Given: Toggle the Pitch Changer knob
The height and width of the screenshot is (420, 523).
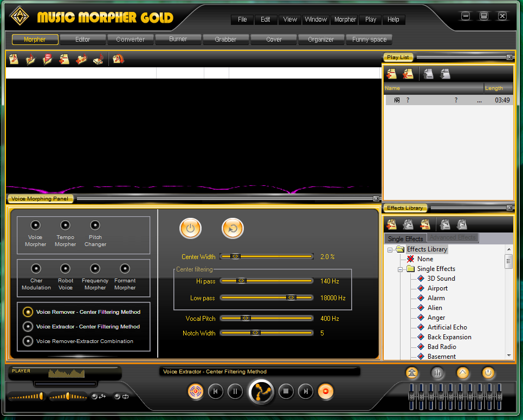Looking at the screenshot, I should [x=95, y=225].
